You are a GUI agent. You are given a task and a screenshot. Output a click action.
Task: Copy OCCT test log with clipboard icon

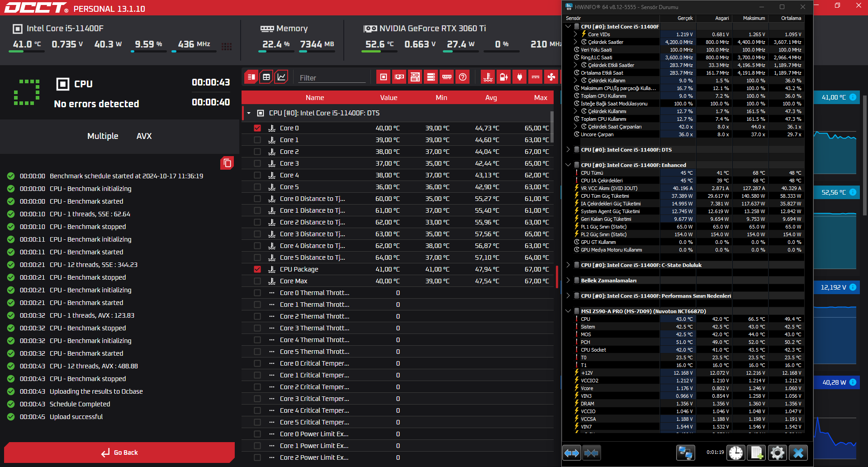coord(227,163)
